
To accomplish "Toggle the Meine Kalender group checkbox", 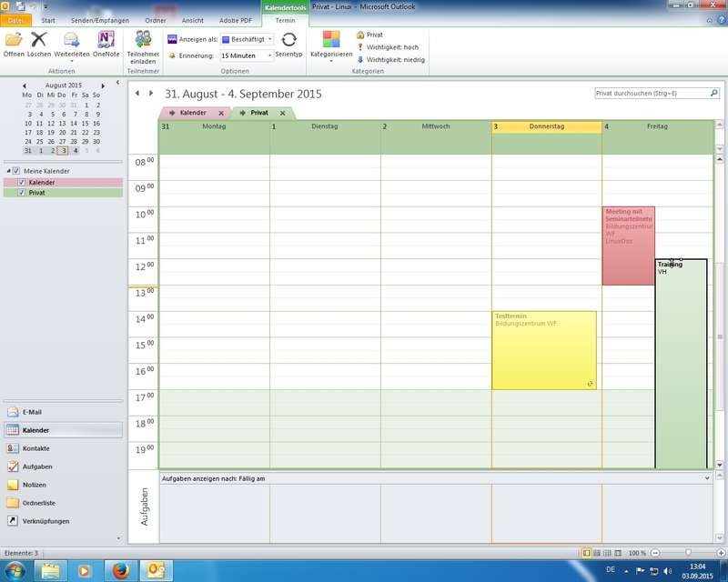I will (16, 171).
